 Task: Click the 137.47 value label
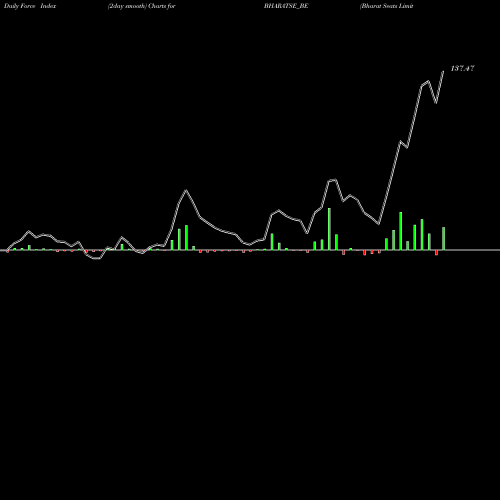tap(462, 68)
